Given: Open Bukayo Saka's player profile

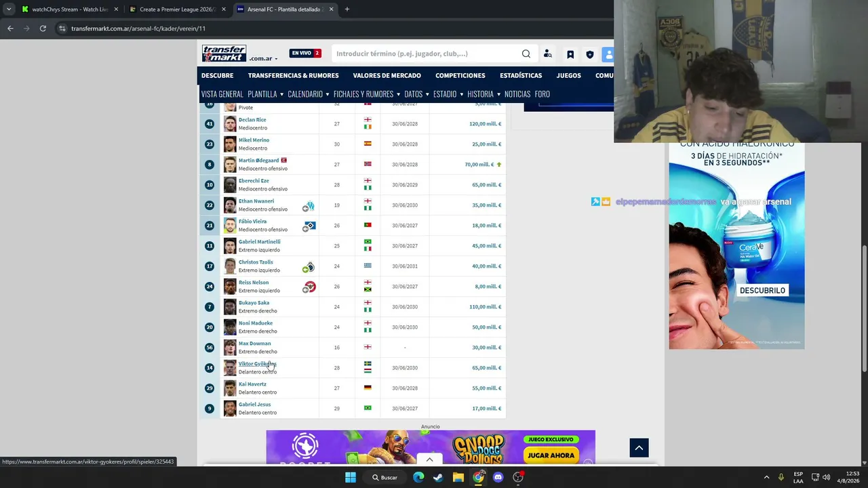Looking at the screenshot, I should (x=254, y=303).
